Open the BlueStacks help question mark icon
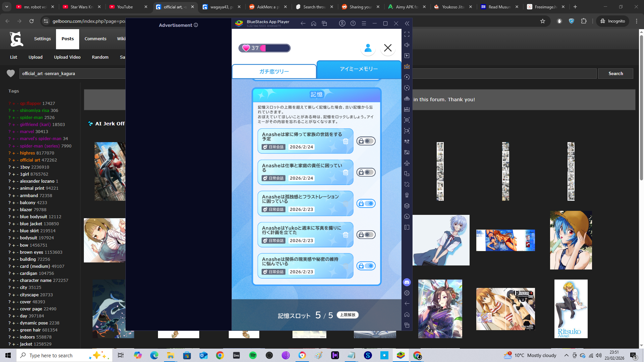This screenshot has width=644, height=362. click(x=353, y=23)
